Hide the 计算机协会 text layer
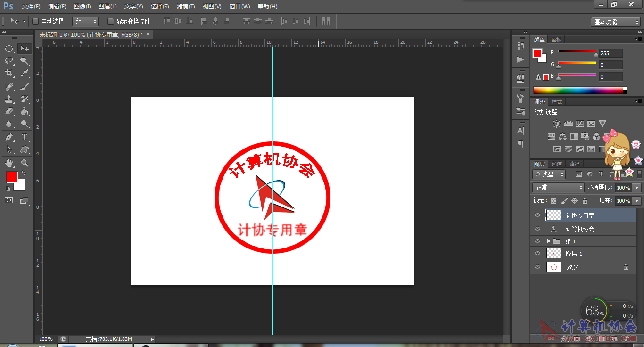 (537, 229)
